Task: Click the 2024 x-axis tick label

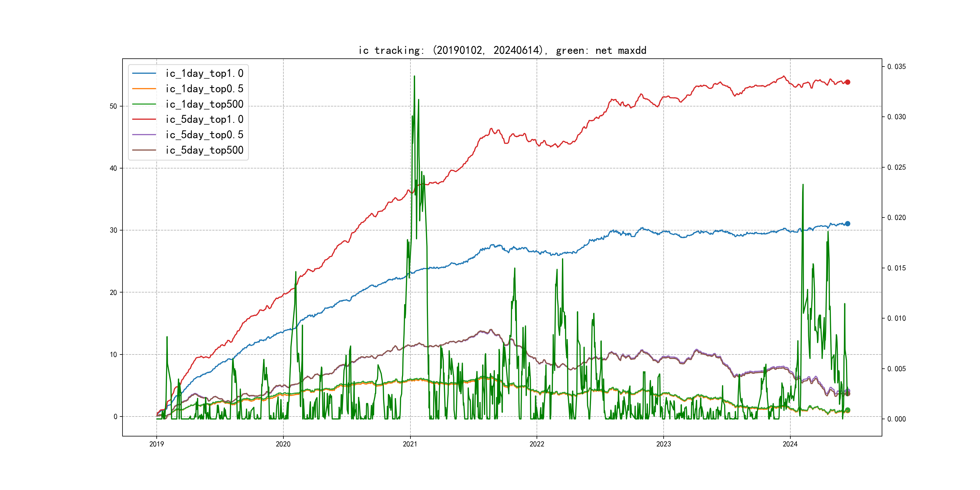Action: 790,444
